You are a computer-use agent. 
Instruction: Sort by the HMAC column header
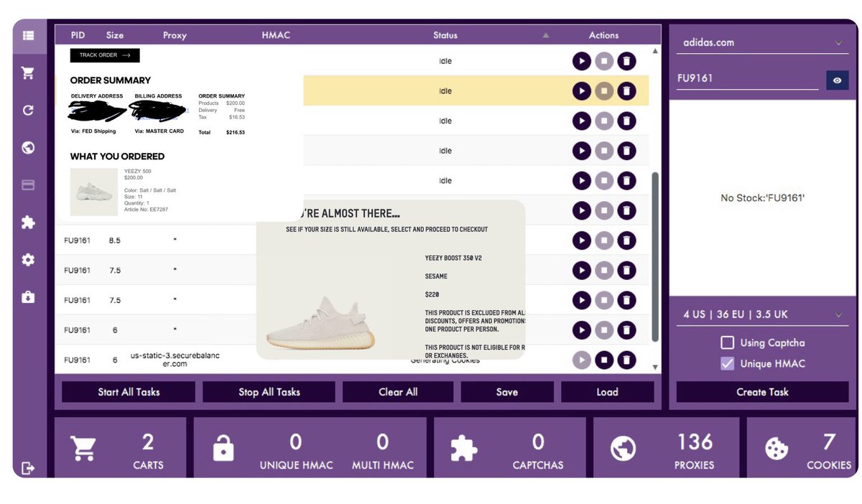(x=276, y=35)
